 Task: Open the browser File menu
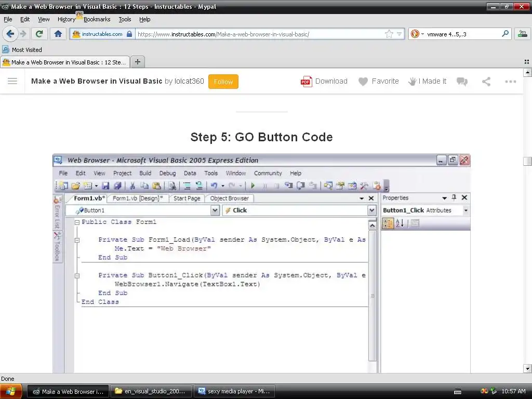pos(8,19)
